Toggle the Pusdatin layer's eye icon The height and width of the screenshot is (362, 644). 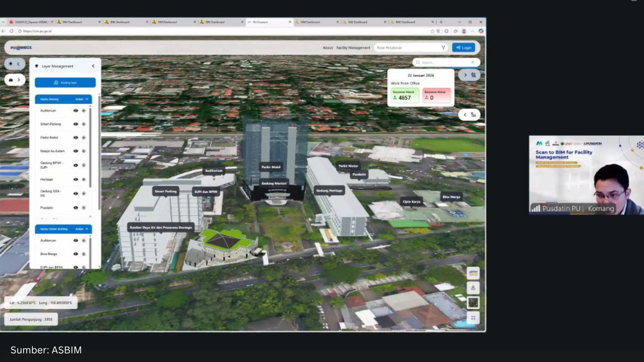point(76,207)
